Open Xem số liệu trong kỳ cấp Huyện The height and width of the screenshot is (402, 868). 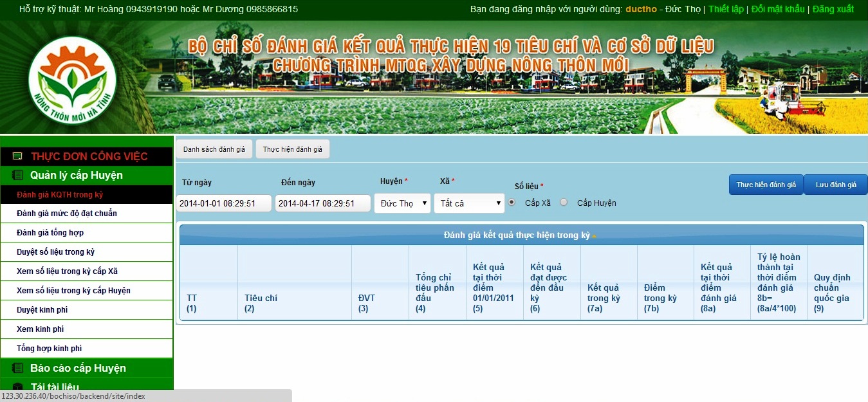87,291
